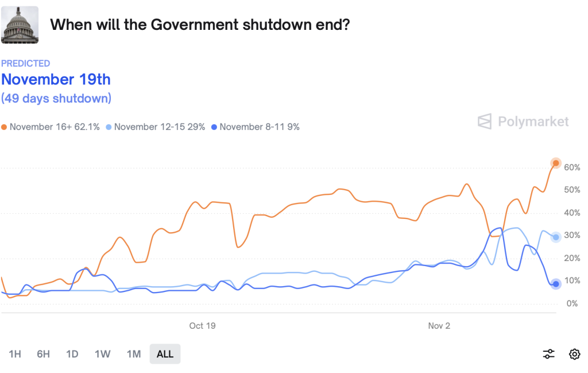The image size is (588, 373).
Task: Click the market title about Government shutdown
Action: [200, 25]
